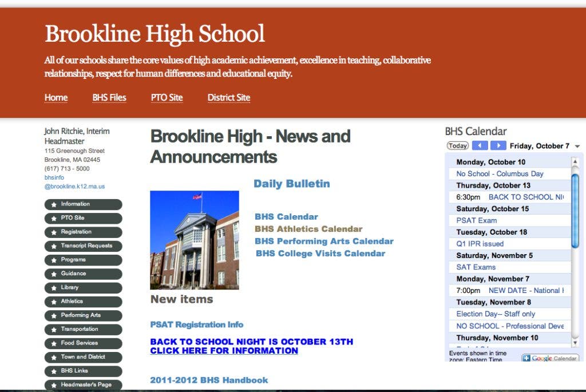Open Headmaster's Page sidebar button
Viewport: 586px width, 392px height.
pyautogui.click(x=84, y=385)
